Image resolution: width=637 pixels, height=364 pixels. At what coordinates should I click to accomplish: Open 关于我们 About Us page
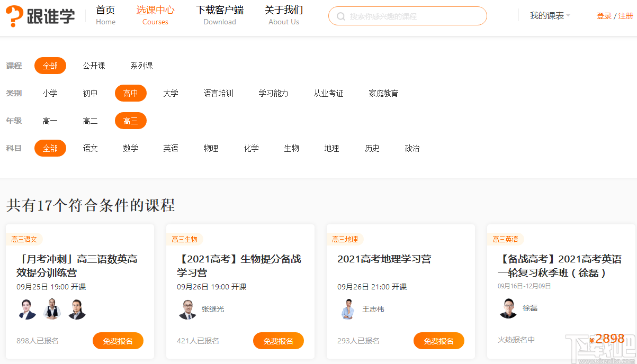click(284, 15)
